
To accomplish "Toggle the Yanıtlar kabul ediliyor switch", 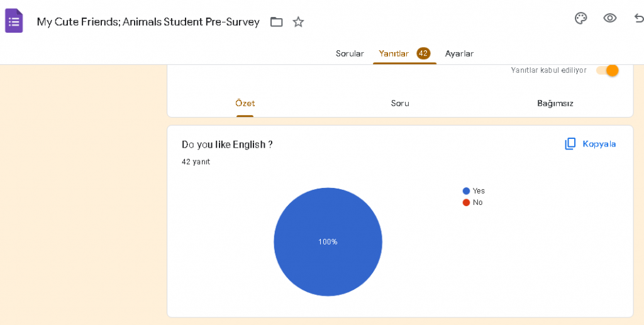I will [608, 70].
